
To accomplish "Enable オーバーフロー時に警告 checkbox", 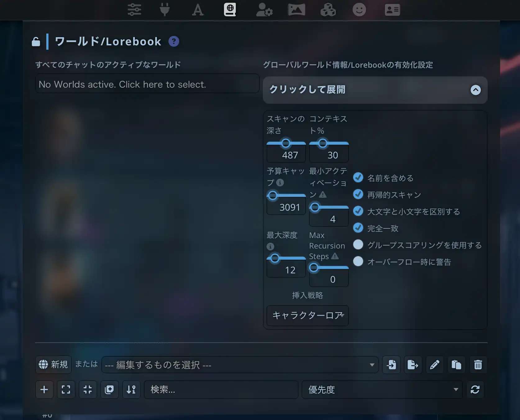I will [358, 261].
